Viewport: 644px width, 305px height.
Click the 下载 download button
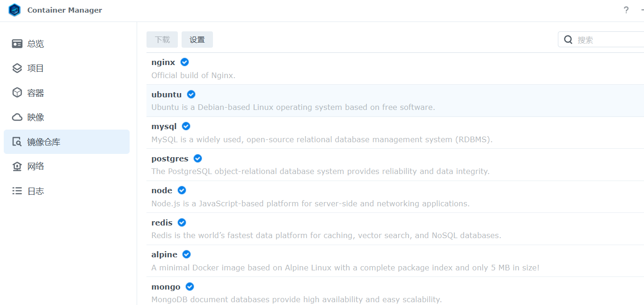pyautogui.click(x=162, y=40)
